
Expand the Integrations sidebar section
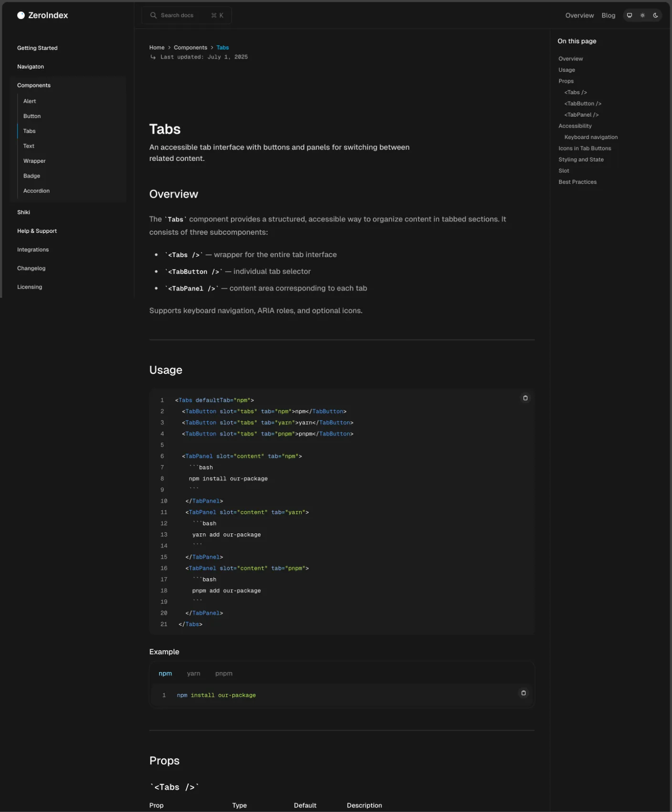pyautogui.click(x=33, y=250)
